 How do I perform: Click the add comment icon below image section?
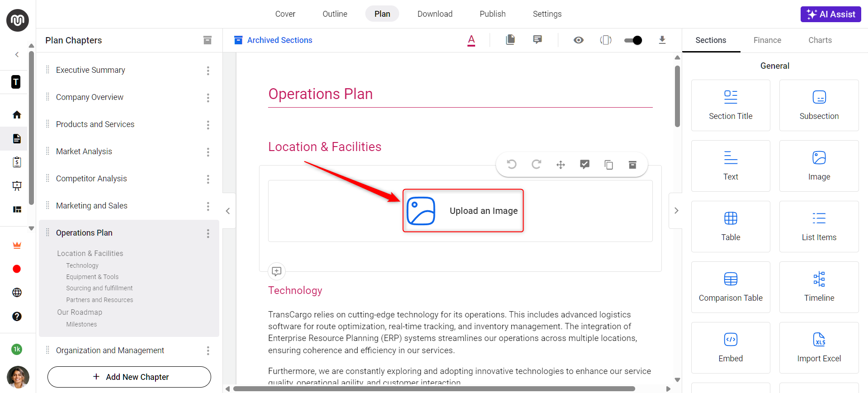coord(277,271)
